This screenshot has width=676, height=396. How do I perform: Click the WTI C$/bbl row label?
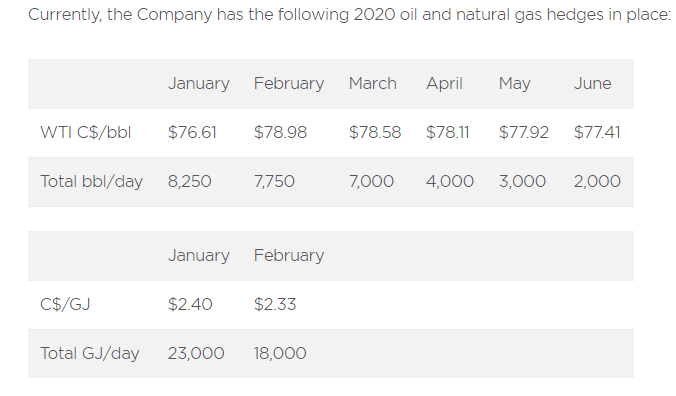pyautogui.click(x=85, y=132)
